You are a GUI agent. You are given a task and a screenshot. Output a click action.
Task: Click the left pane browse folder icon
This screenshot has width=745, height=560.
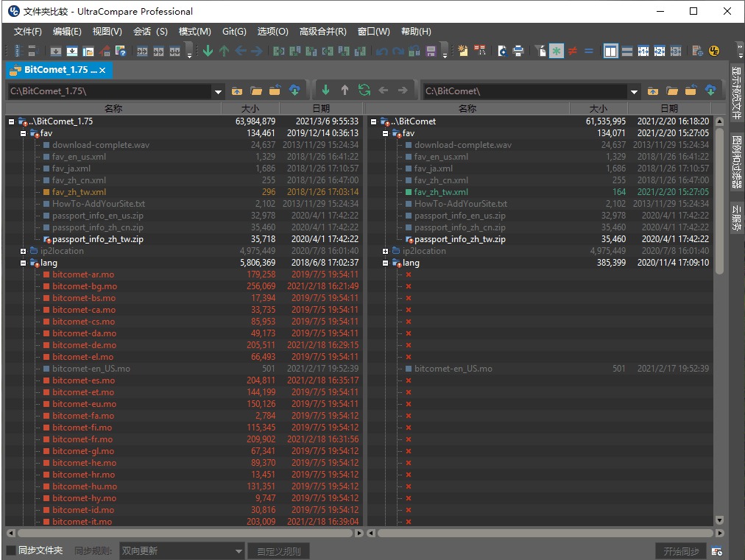click(x=256, y=91)
